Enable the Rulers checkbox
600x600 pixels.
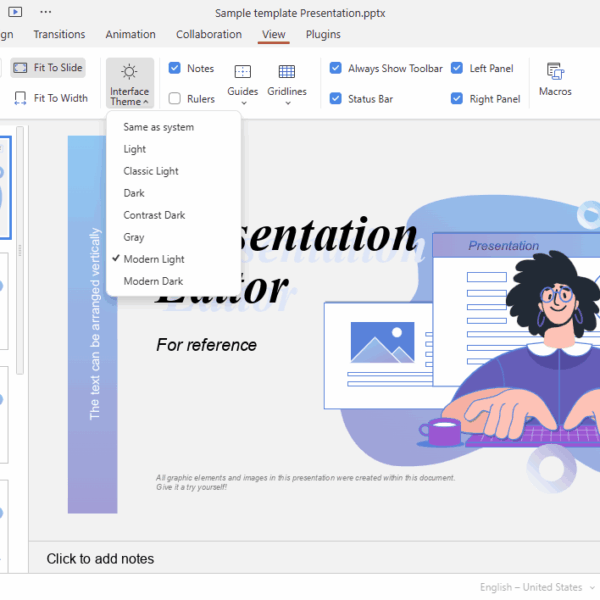174,98
